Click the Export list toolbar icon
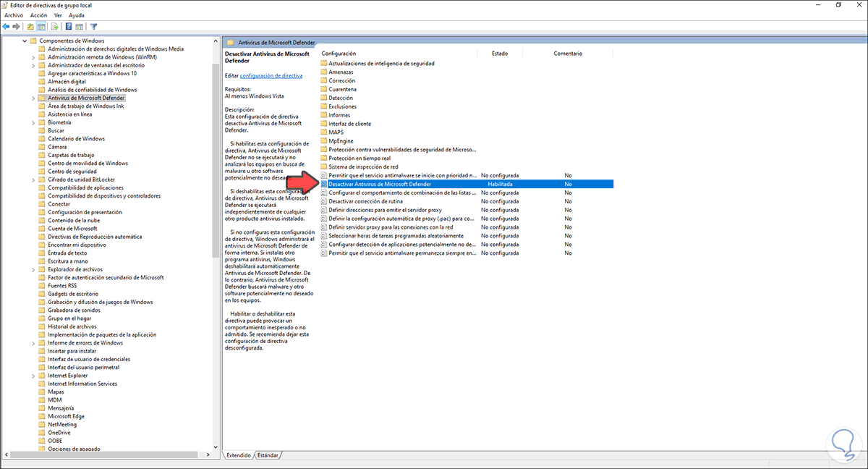This screenshot has width=868, height=469. pos(54,27)
